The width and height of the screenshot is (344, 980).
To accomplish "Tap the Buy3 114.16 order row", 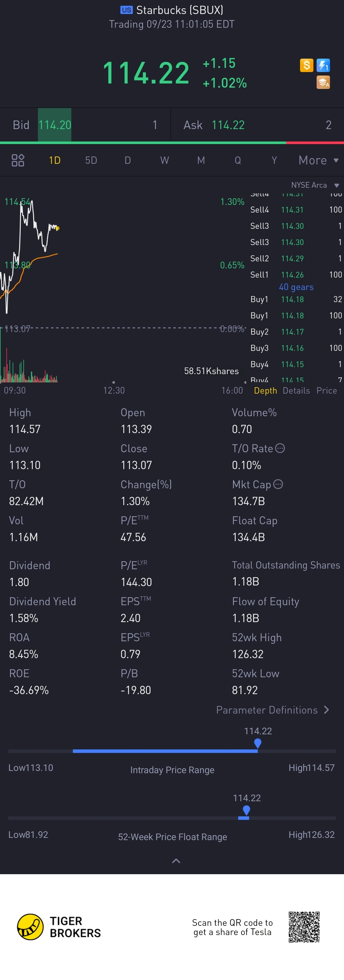I will (296, 348).
